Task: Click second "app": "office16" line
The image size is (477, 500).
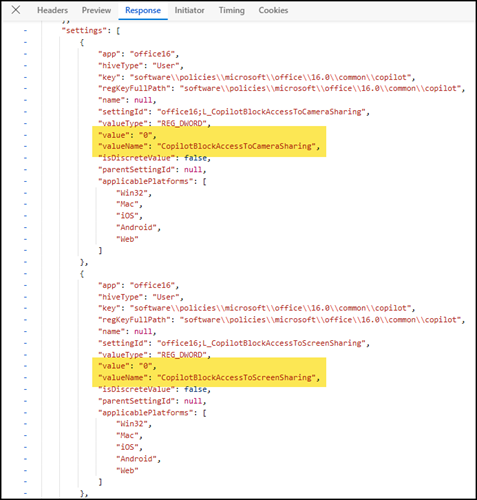Action: (x=139, y=285)
